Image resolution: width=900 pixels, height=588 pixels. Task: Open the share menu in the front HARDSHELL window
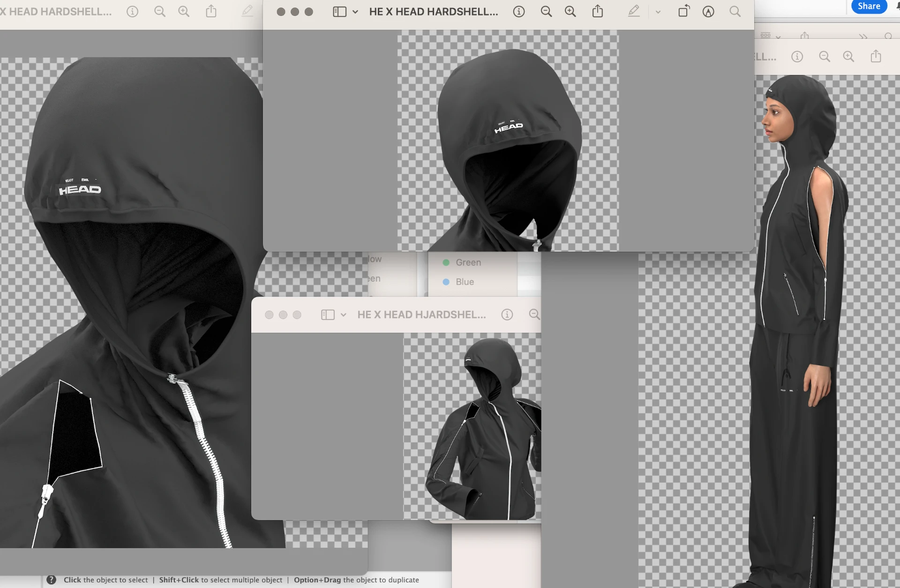coord(597,11)
